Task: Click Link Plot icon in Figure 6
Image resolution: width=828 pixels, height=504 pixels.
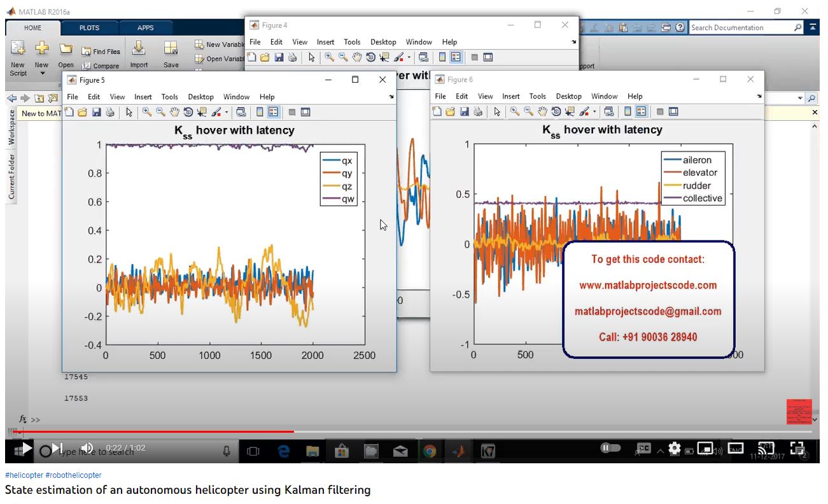Action: pyautogui.click(x=609, y=112)
